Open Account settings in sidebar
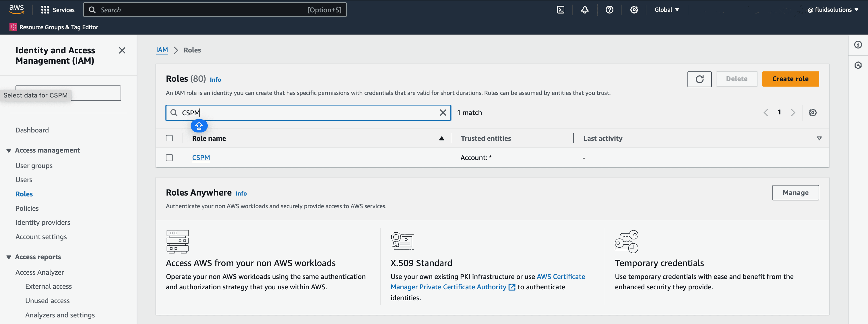 [41, 237]
